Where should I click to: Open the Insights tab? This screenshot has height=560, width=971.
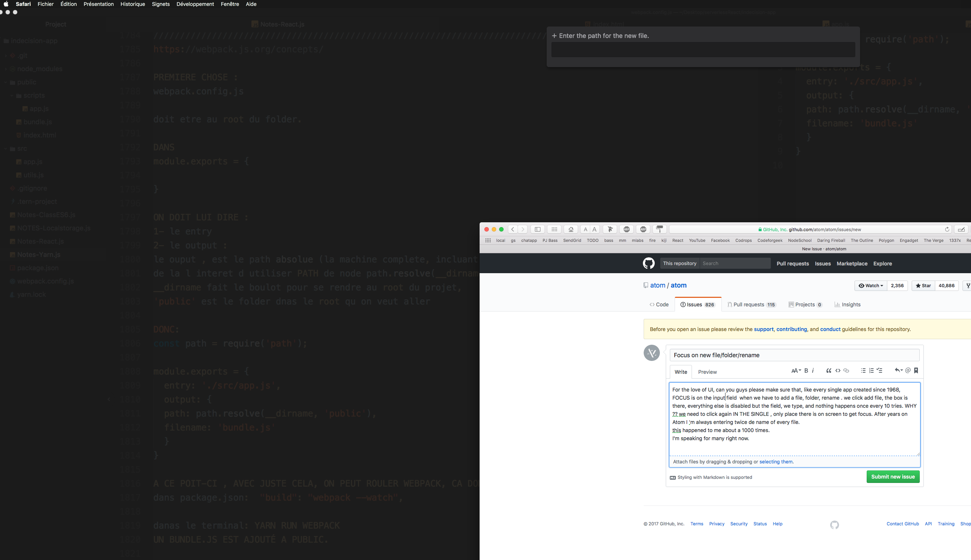[x=847, y=305]
